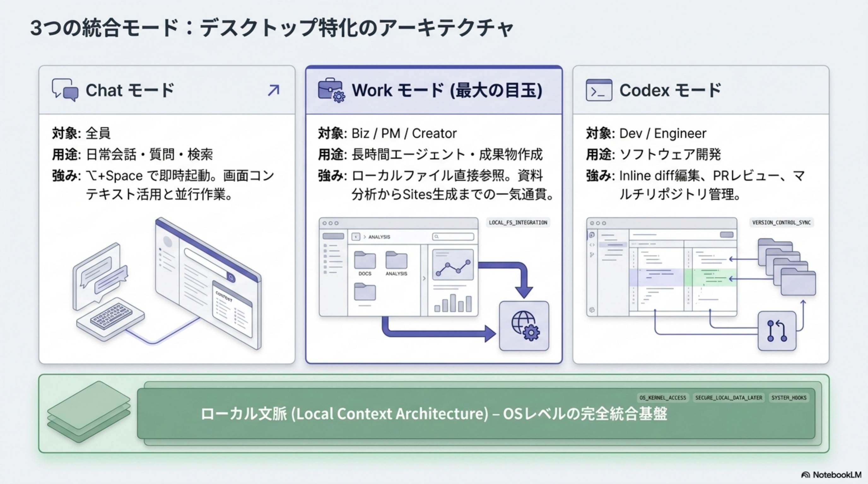Click the OS_KERNEL_ACCESS tag
The height and width of the screenshot is (484, 868).
tap(662, 397)
